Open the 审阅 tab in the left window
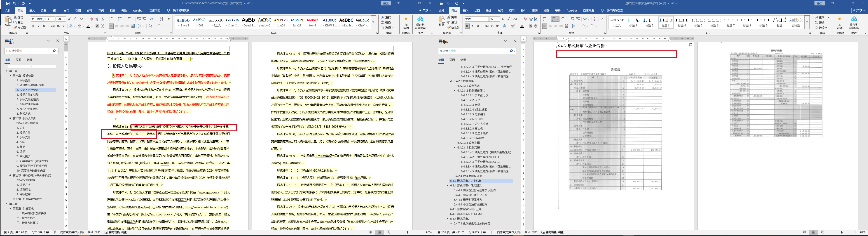Screen dimensions: 868x236 tap(101, 10)
